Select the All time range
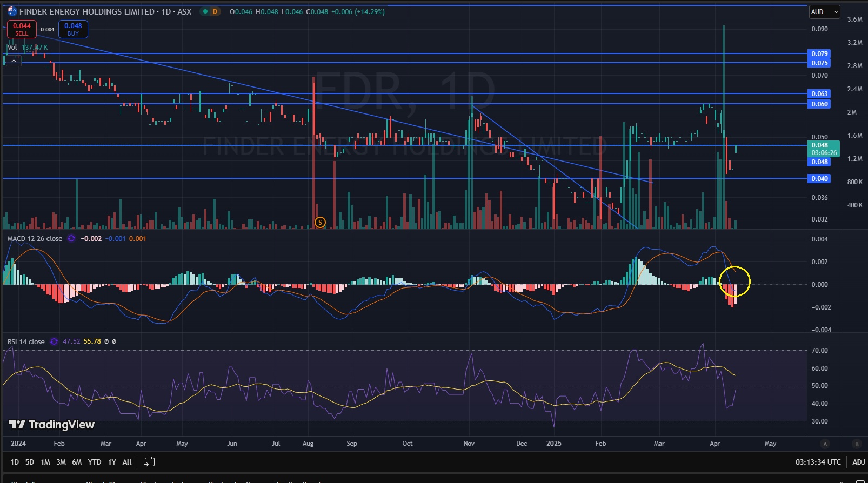 tap(127, 462)
